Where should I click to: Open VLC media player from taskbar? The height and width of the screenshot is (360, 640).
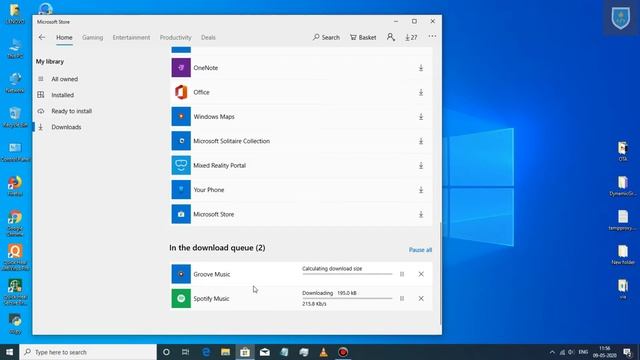(323, 352)
